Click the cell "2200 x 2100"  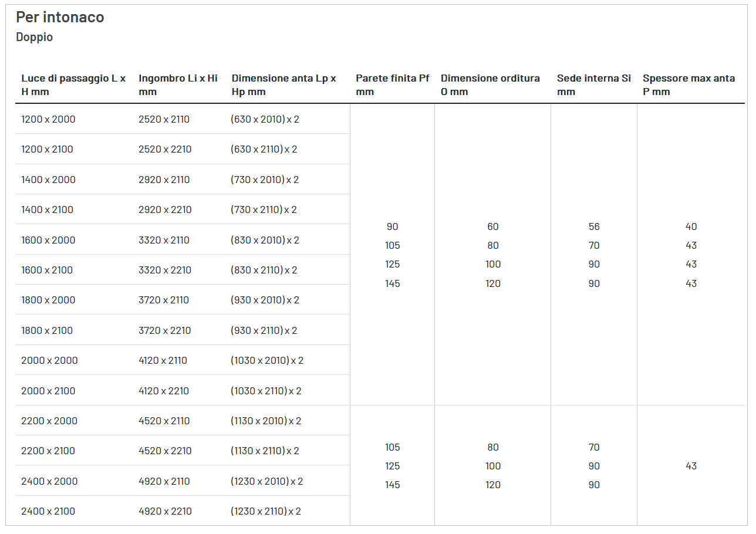[49, 451]
